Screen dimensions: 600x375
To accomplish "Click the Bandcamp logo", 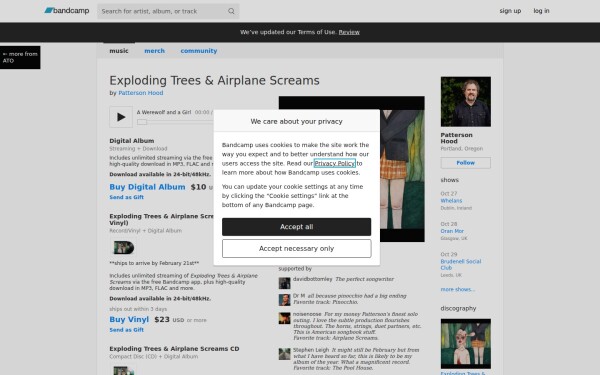I will tap(67, 11).
